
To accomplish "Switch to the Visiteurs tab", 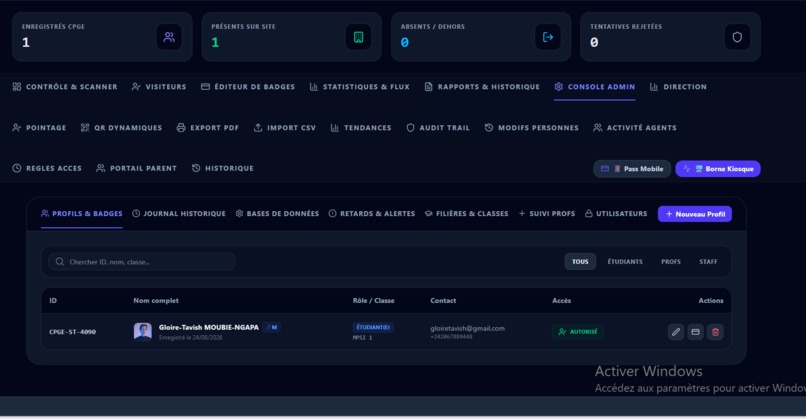I will pos(159,87).
